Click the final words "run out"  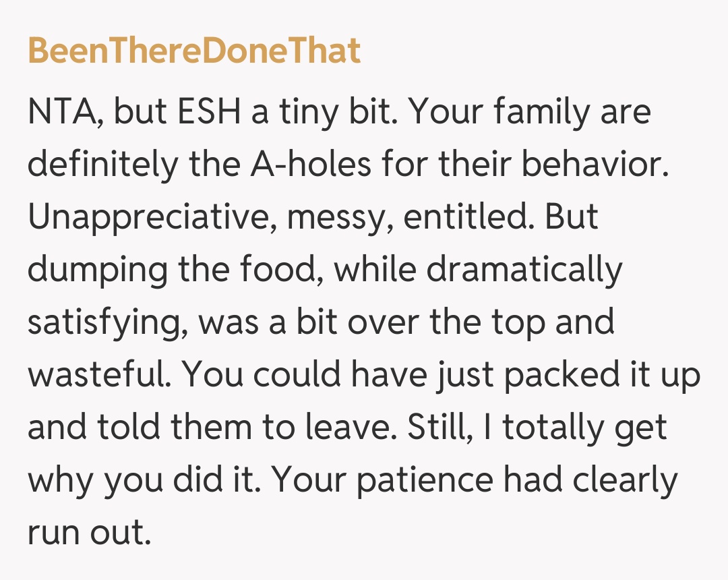(x=86, y=534)
